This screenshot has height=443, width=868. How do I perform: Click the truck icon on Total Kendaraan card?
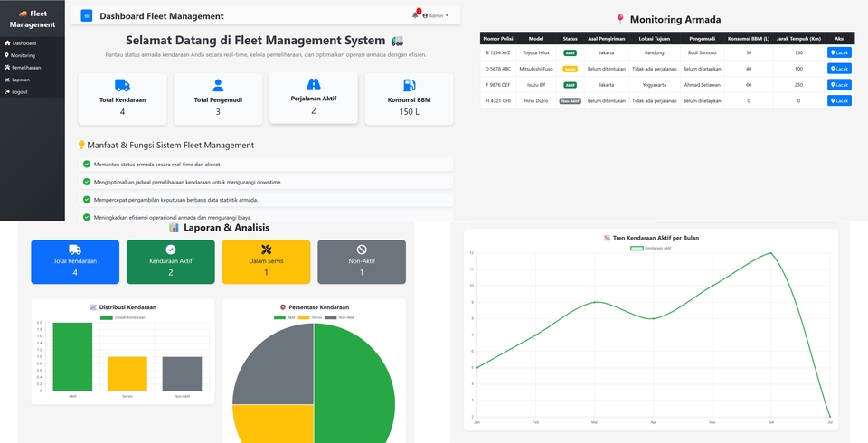coord(122,85)
